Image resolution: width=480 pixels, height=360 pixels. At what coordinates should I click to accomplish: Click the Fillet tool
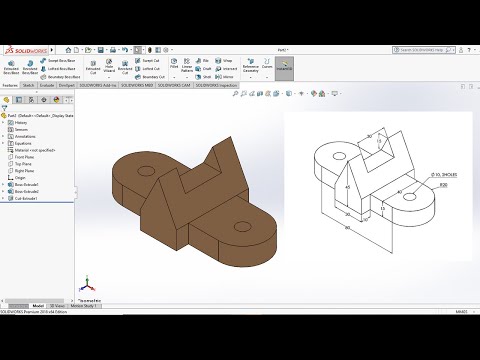click(x=174, y=63)
